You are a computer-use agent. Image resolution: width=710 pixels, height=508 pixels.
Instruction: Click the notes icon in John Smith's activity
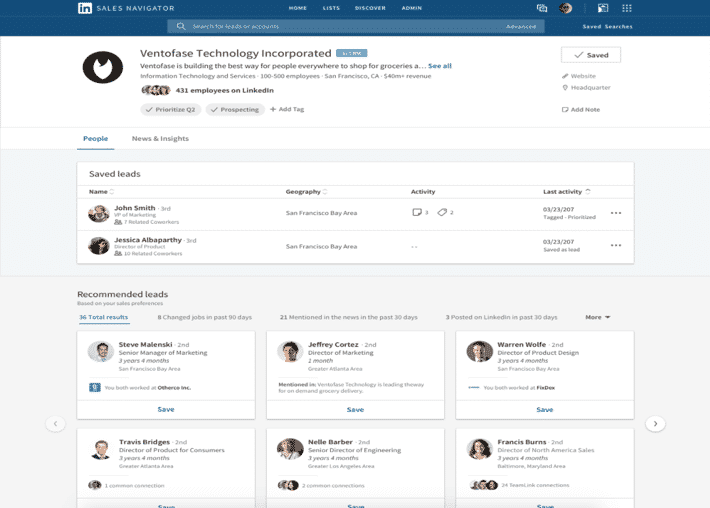click(417, 212)
